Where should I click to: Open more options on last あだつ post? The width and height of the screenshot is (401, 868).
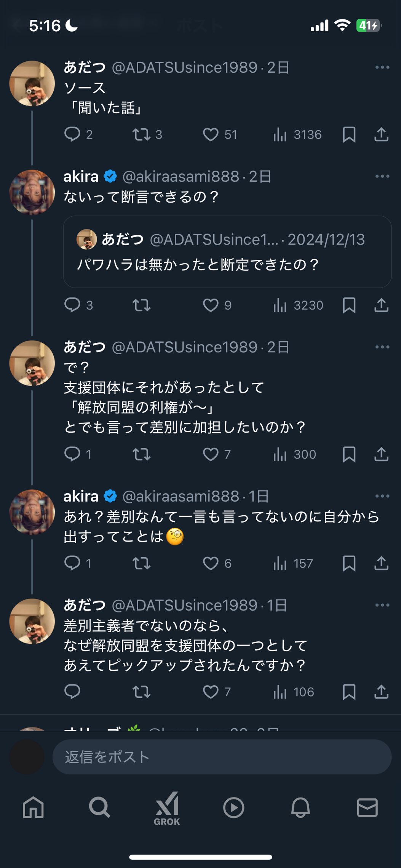(x=382, y=605)
